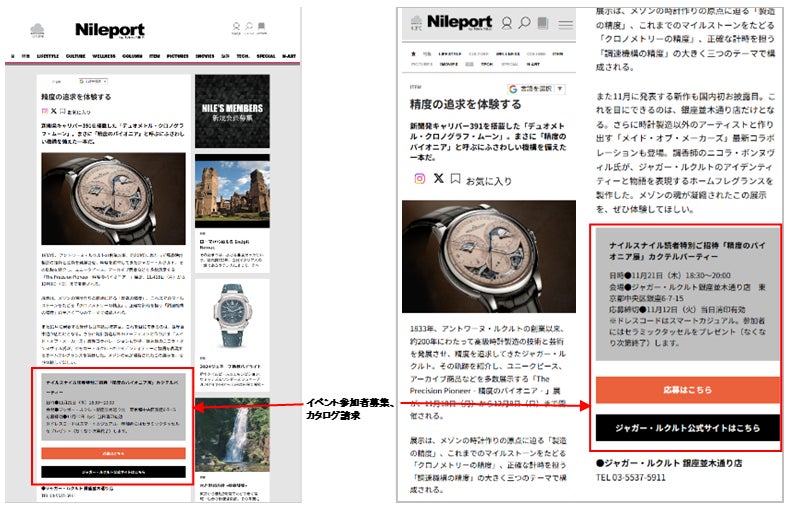Select COLUMN in the desktop navigation bar
789x507 pixels.
(x=132, y=56)
